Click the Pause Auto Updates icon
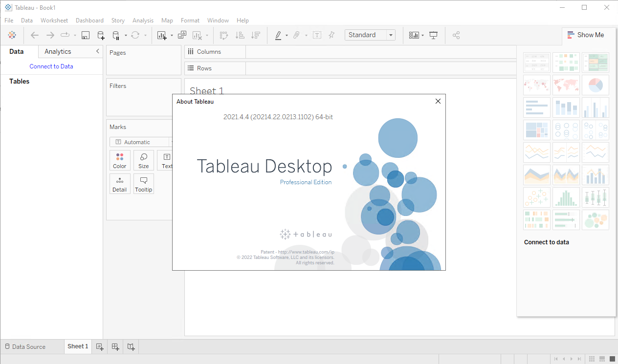The image size is (618, 364). pos(116,35)
